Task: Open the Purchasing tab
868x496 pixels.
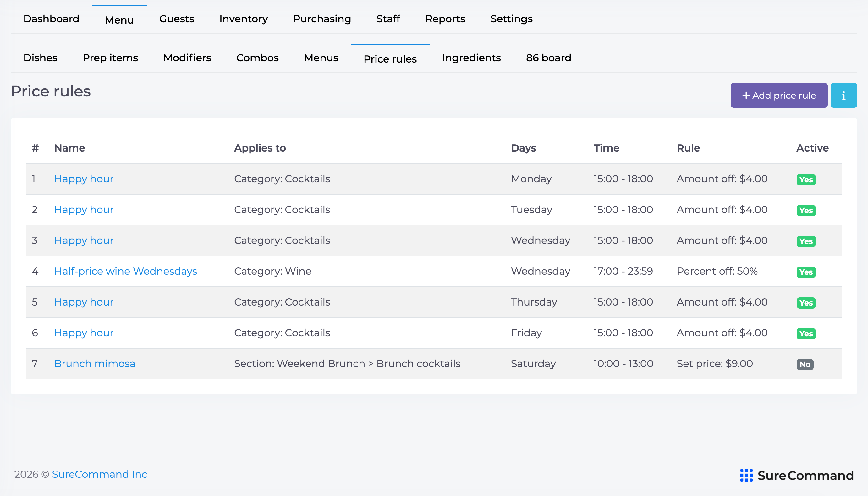Action: point(322,19)
